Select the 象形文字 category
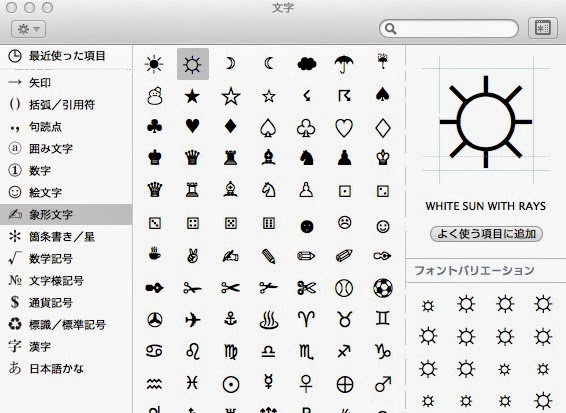Image resolution: width=566 pixels, height=413 pixels. (66, 214)
